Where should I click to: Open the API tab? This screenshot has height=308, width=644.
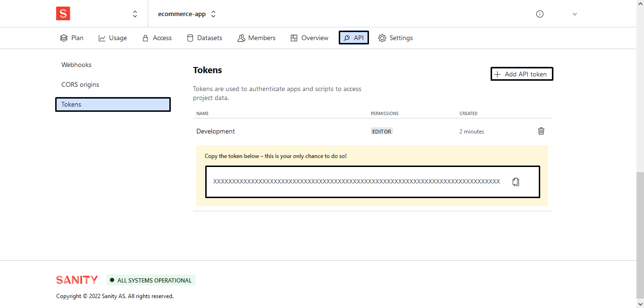click(x=354, y=38)
